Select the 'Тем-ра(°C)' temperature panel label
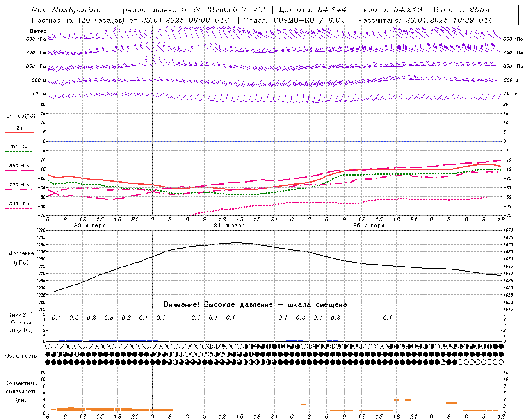Screen dimensions: 525x420 coord(19,116)
